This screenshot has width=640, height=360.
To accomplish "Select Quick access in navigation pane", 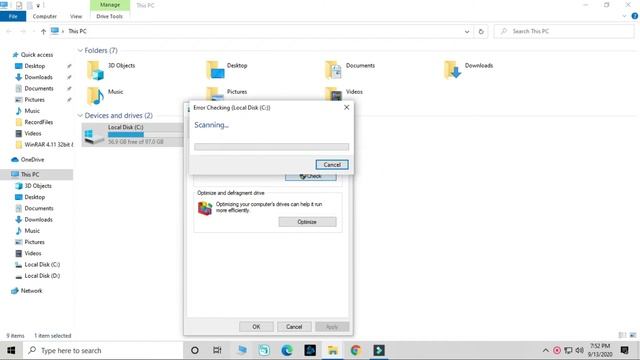I will tap(37, 55).
